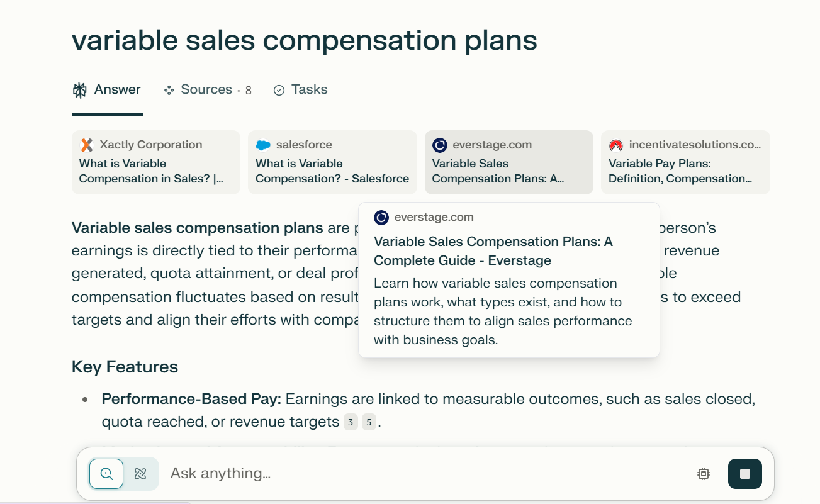
Task: Click the Sources tab dots icon
Action: [x=169, y=90]
